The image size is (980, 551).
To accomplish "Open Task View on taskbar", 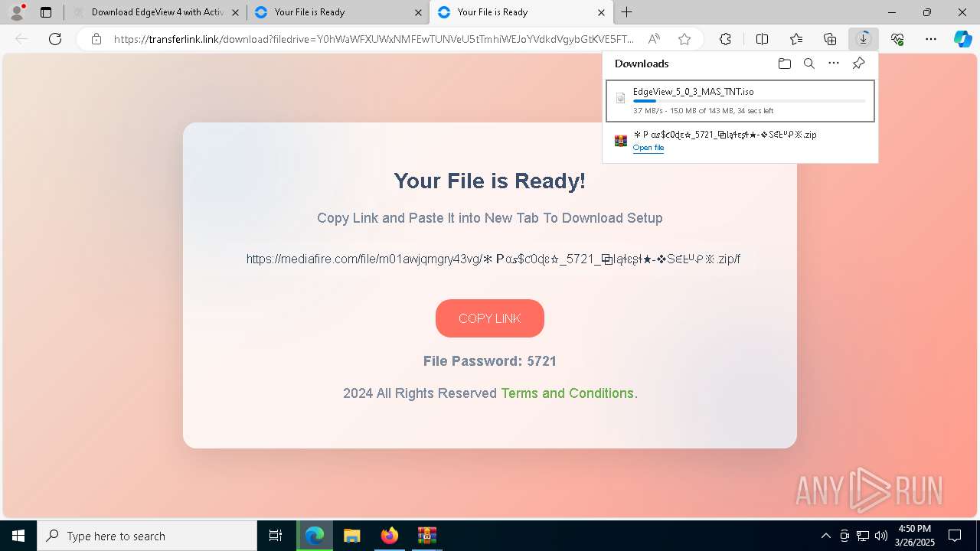I will pyautogui.click(x=276, y=536).
